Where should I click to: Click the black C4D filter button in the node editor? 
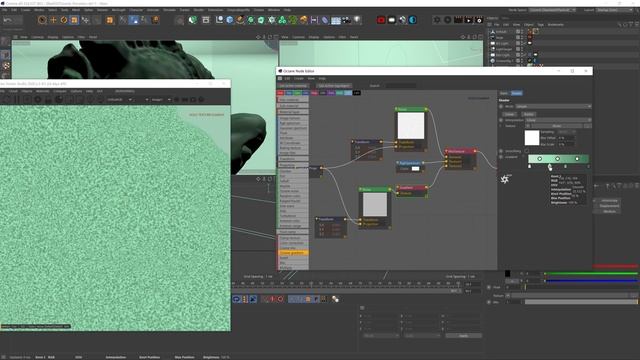[356, 93]
